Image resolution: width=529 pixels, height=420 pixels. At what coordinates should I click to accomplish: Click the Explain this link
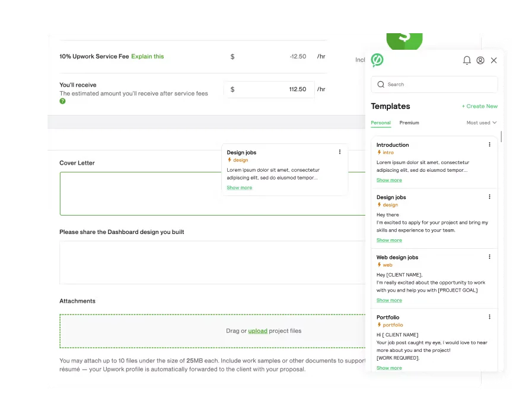point(148,56)
